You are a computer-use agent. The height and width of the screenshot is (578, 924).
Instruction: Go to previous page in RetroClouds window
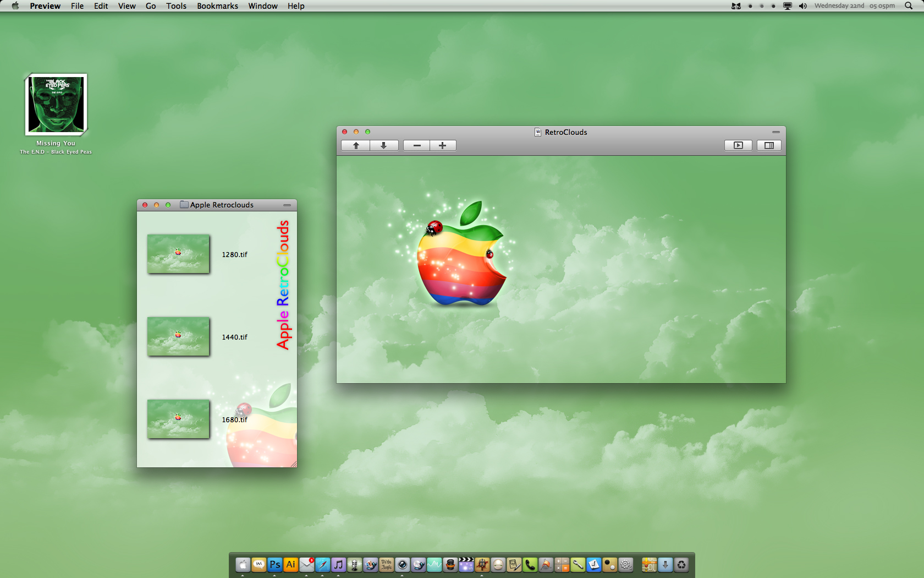click(356, 145)
